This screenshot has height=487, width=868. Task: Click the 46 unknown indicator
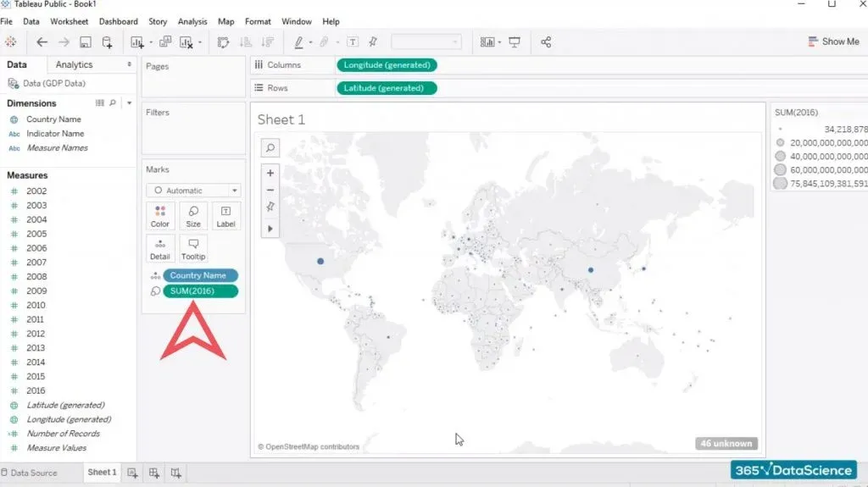tap(726, 443)
